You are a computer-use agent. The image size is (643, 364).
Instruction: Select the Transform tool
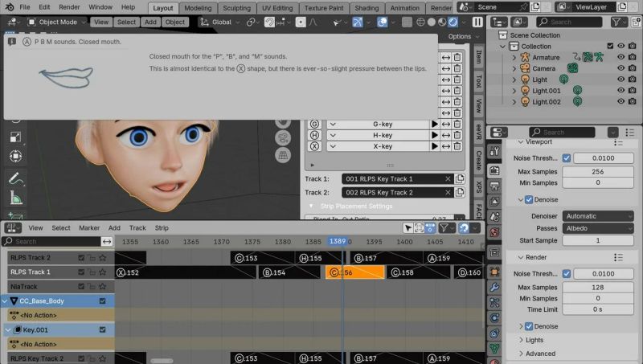15,156
